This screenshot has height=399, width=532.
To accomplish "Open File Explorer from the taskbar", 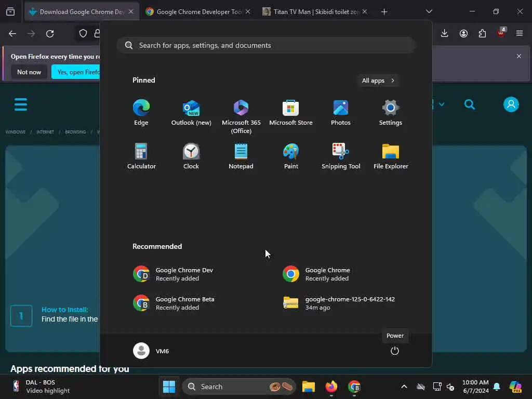I will pos(309,387).
